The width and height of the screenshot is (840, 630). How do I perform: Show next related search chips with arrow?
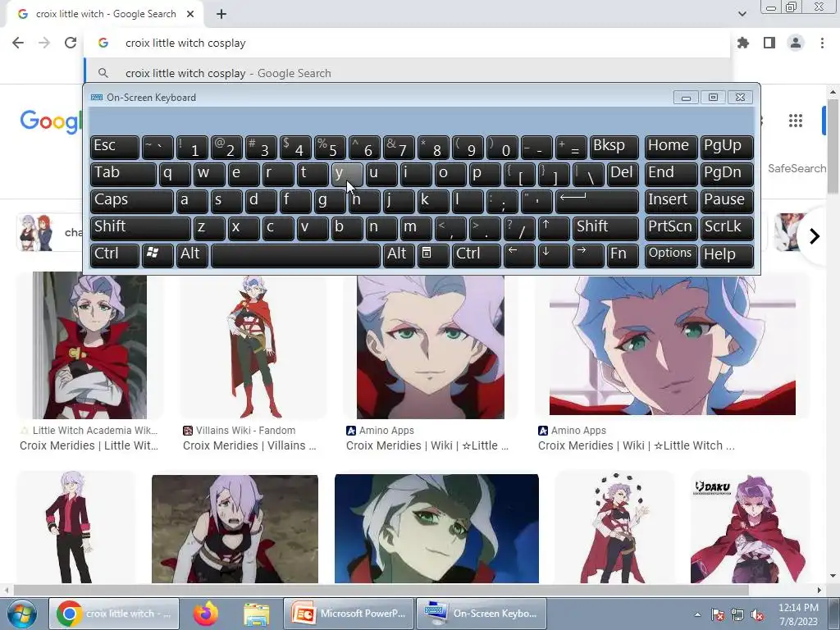(x=815, y=235)
